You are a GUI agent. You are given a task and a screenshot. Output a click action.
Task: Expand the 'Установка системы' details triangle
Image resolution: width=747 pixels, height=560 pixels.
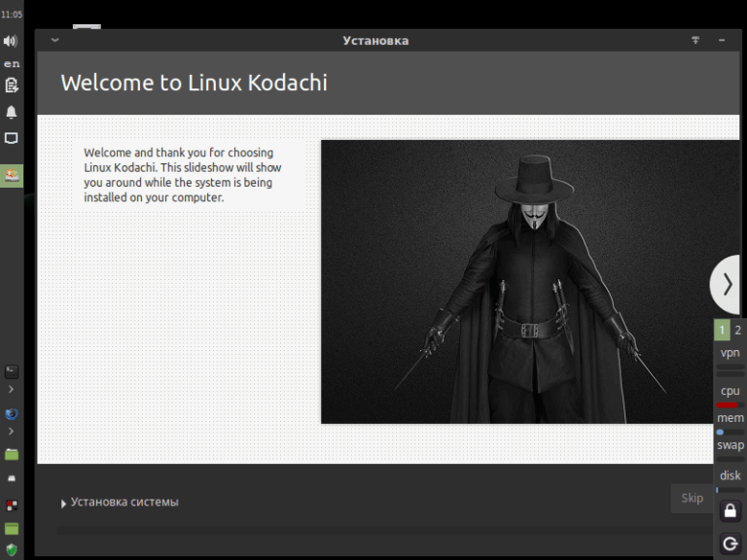coord(63,504)
